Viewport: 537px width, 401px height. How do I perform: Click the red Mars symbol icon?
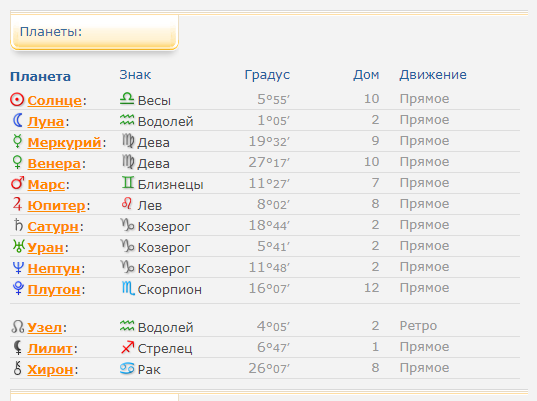[17, 183]
